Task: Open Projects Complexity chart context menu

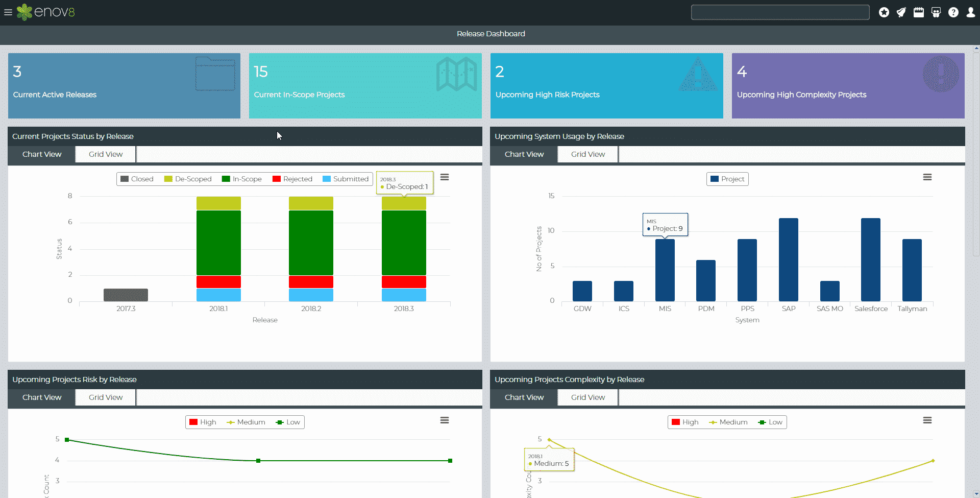Action: click(x=927, y=420)
